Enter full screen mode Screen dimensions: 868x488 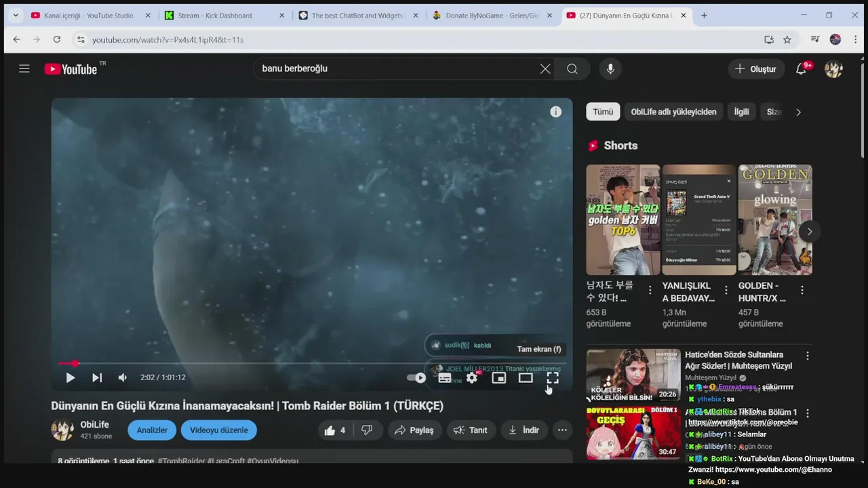tap(553, 378)
